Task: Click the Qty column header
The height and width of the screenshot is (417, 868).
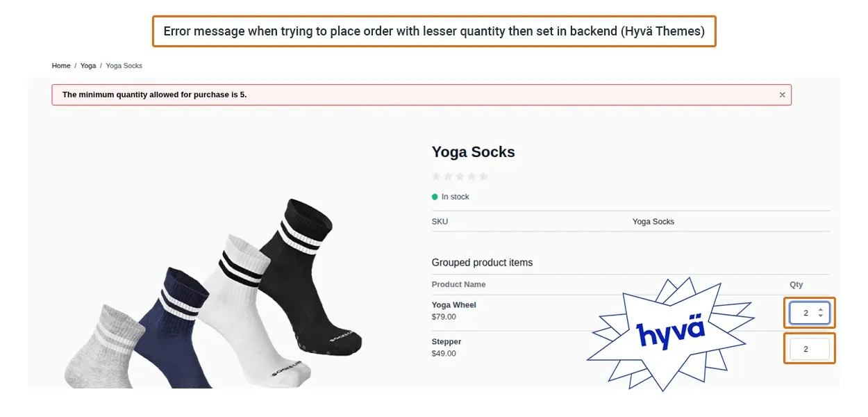Action: (796, 284)
